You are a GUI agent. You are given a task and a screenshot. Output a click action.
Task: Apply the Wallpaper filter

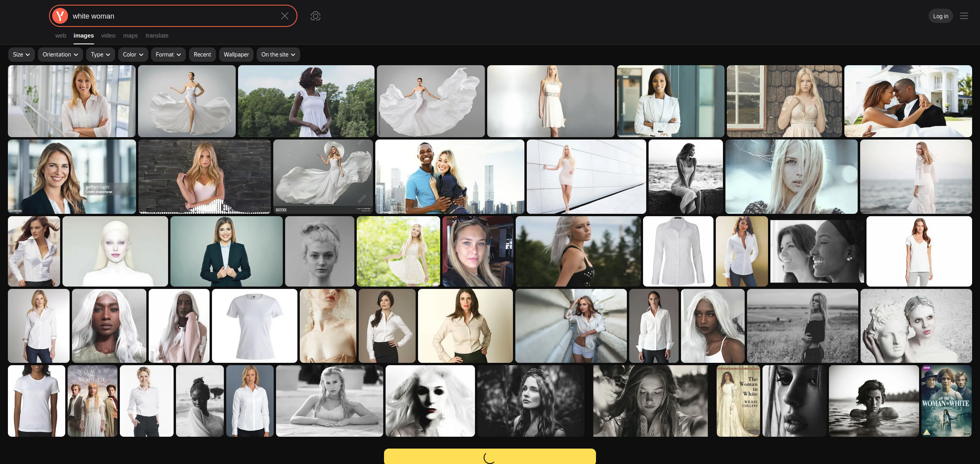[236, 55]
